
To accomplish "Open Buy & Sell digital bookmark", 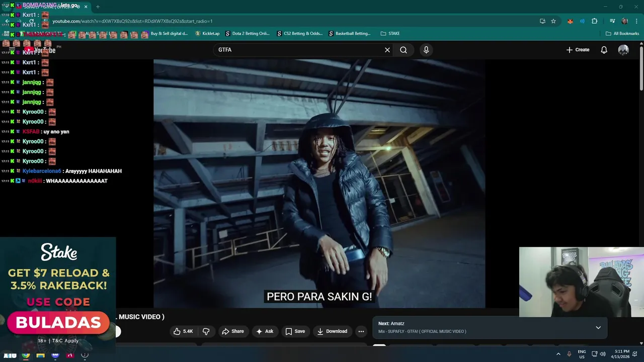I will point(169,34).
